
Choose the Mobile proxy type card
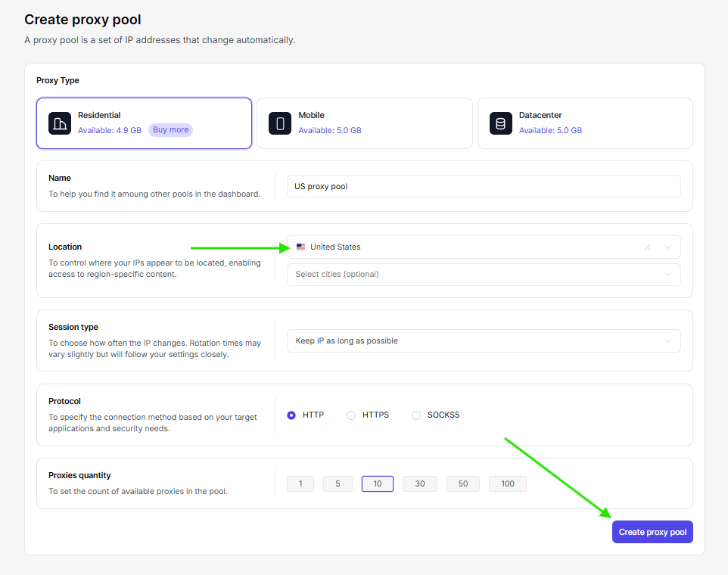(x=364, y=123)
